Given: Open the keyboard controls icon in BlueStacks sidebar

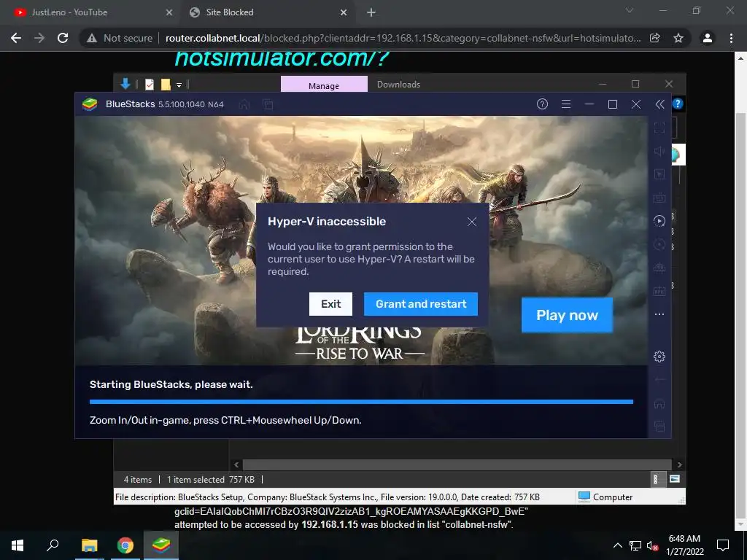Looking at the screenshot, I should [x=659, y=197].
